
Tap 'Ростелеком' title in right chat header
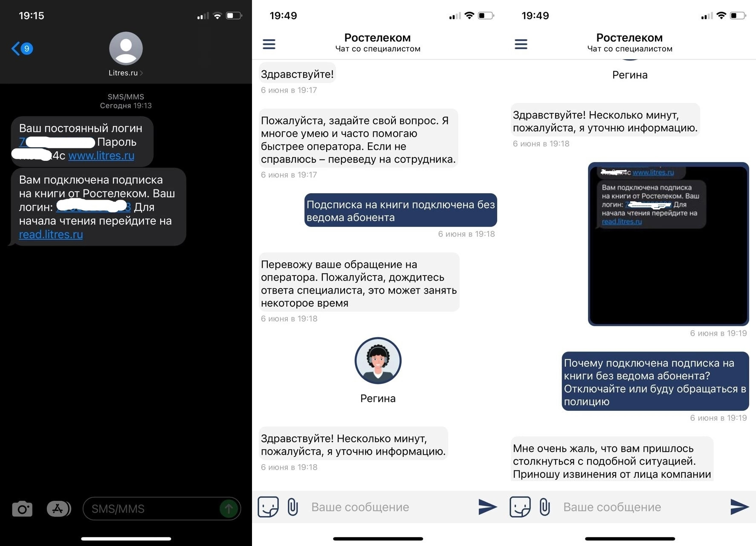629,38
